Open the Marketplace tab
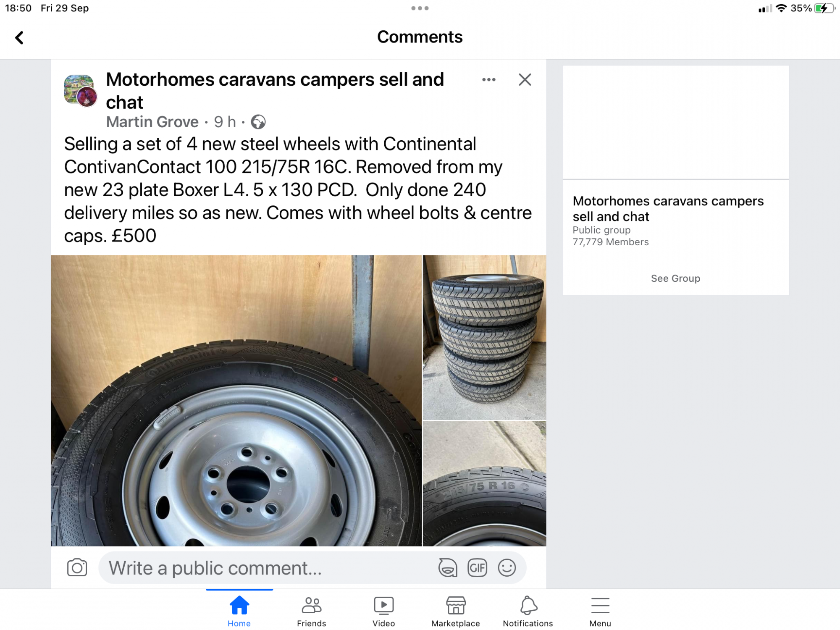 coord(456,611)
